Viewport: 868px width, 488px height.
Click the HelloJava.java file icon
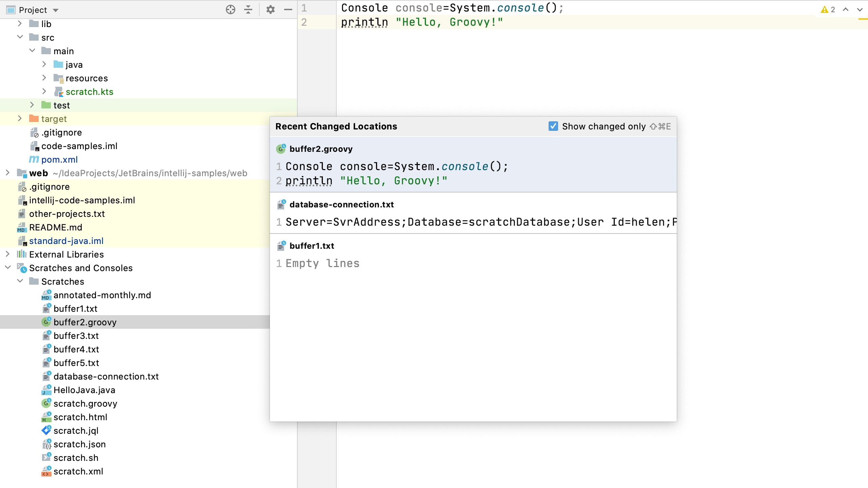[46, 390]
